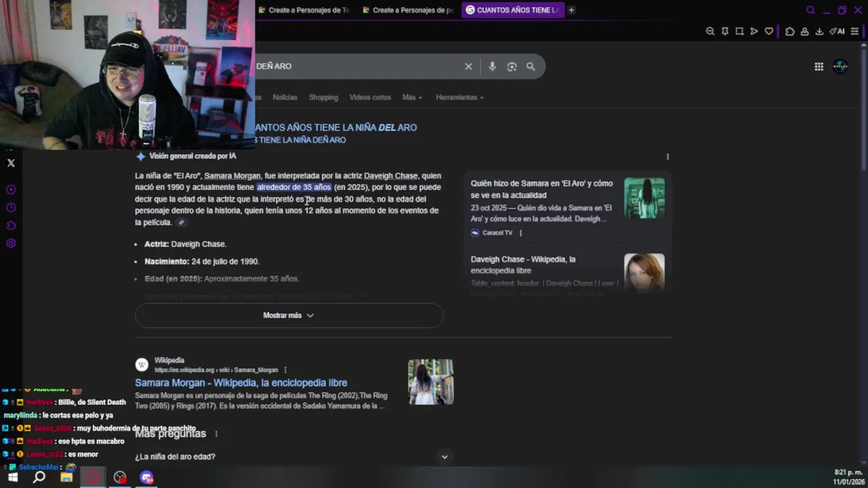
Task: Click Opera GX icon in taskbar
Action: click(x=93, y=477)
